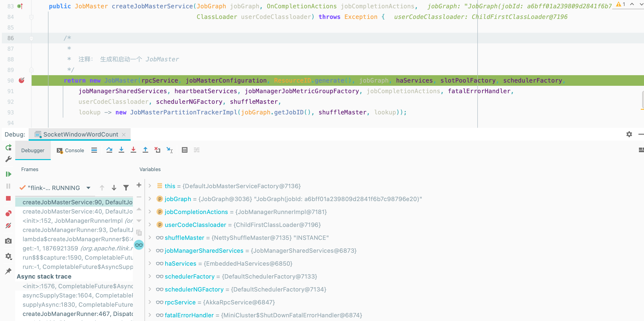Expand the 'this' variable node
The image size is (644, 321).
pyautogui.click(x=150, y=186)
